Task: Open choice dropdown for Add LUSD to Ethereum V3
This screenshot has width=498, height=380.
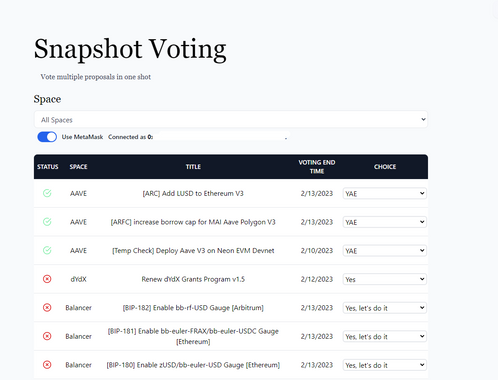Action: click(x=385, y=193)
